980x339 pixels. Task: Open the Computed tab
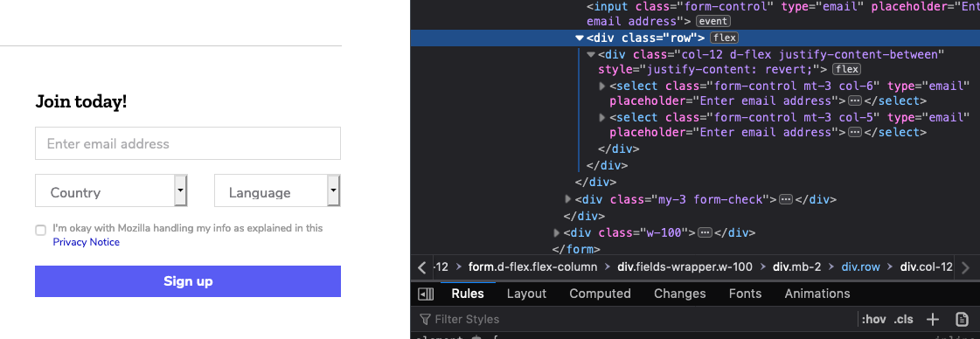point(600,294)
